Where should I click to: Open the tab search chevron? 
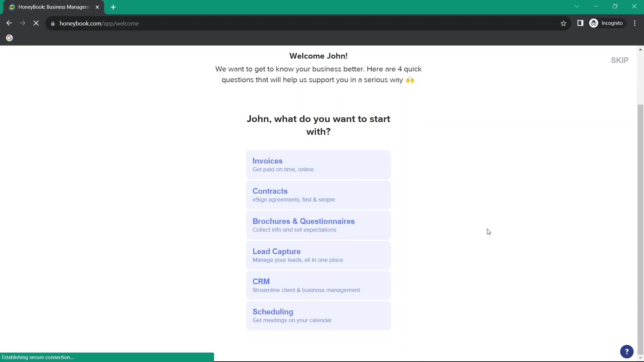(577, 6)
